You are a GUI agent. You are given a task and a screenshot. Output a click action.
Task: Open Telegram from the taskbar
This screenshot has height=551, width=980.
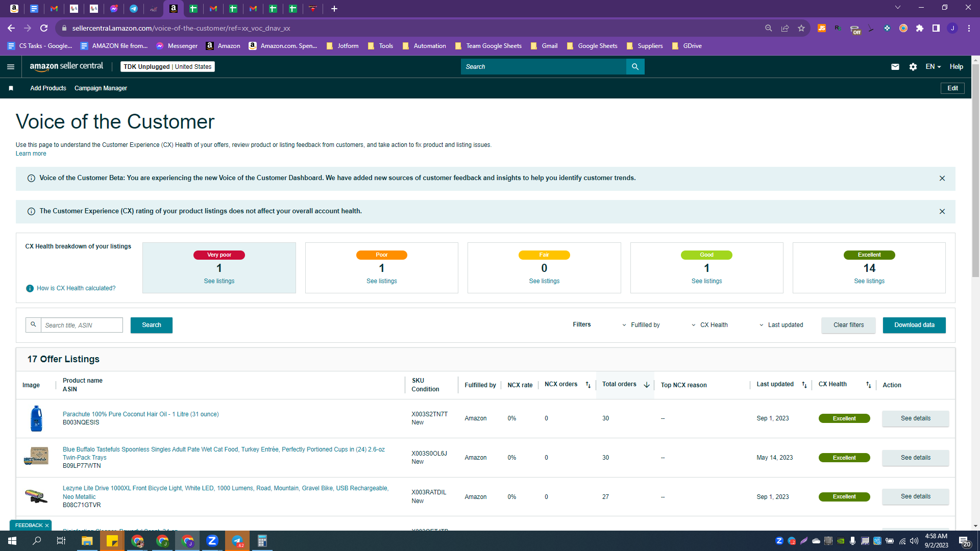(x=237, y=541)
